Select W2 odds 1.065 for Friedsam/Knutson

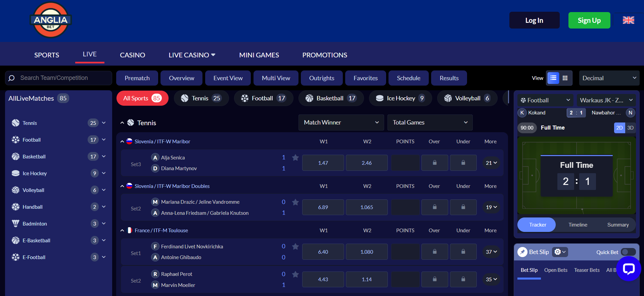[x=367, y=207]
